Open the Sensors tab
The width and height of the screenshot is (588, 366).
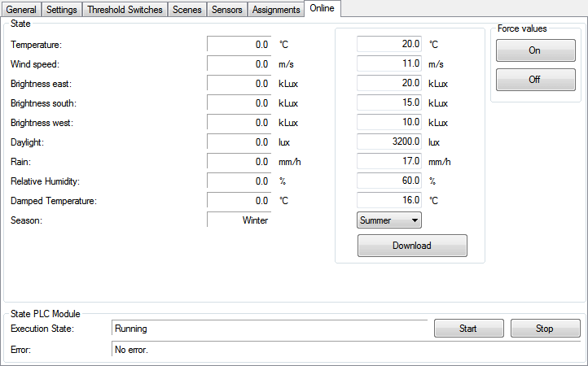click(227, 10)
